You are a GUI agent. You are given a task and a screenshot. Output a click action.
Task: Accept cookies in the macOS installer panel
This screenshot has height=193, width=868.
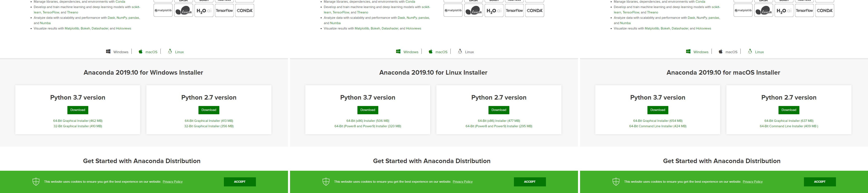pos(820,182)
